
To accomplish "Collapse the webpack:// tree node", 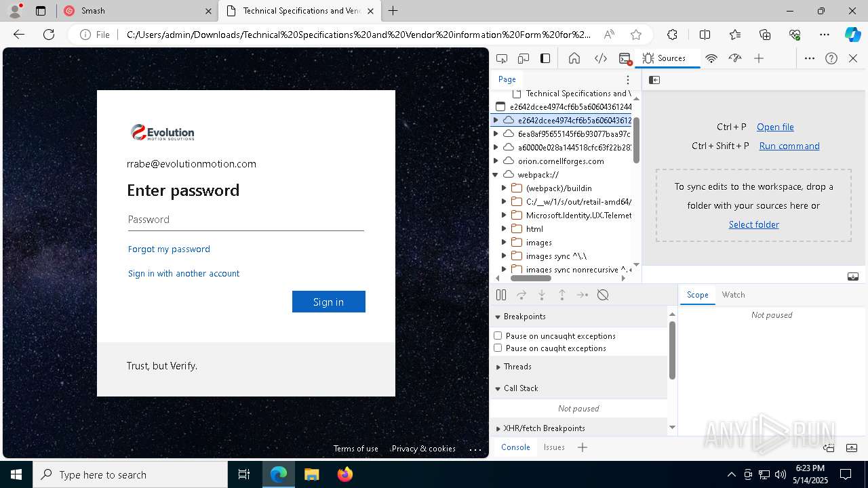I will tap(496, 174).
